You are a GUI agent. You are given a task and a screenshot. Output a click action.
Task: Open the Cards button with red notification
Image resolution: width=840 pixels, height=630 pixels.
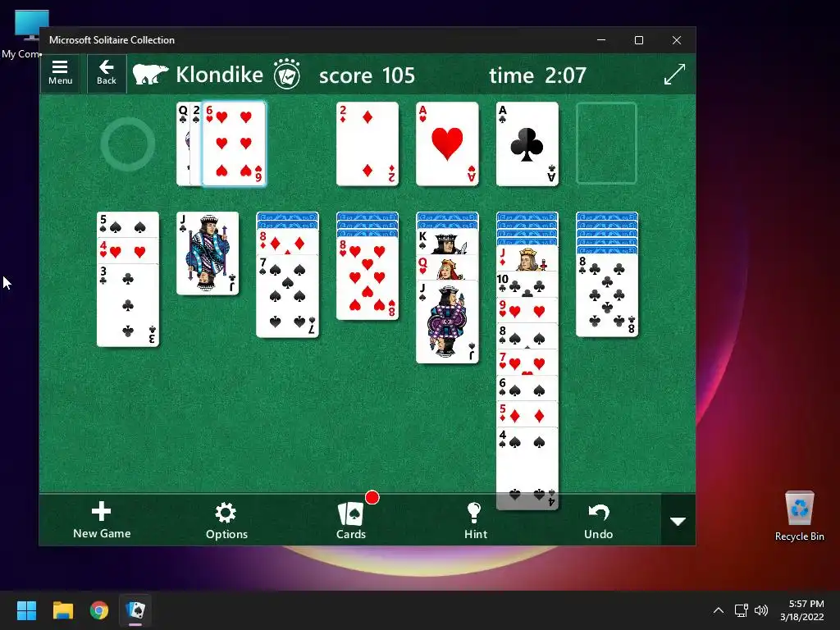pos(351,520)
